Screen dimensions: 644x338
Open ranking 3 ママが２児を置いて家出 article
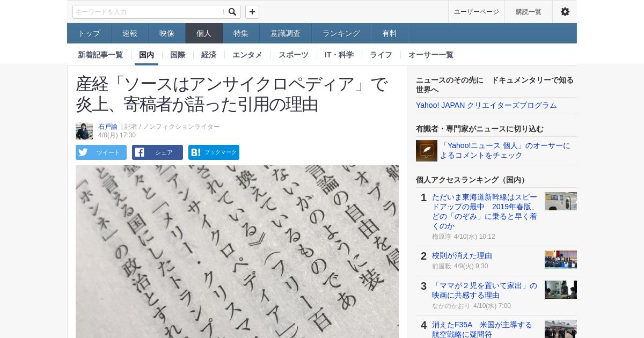[x=485, y=290]
